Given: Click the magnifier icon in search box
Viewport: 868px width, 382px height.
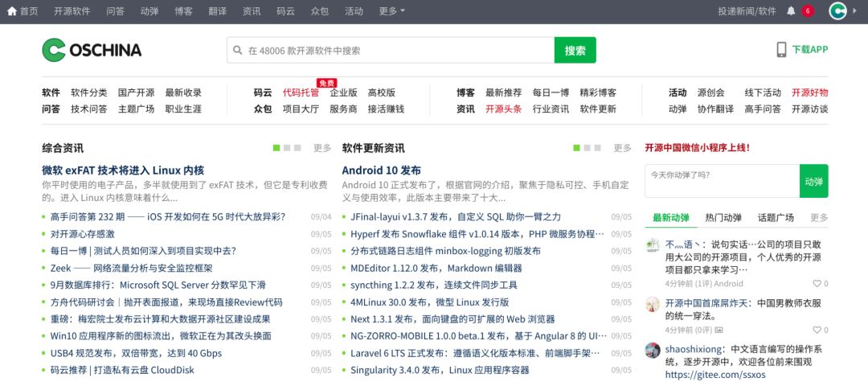Looking at the screenshot, I should coord(237,51).
